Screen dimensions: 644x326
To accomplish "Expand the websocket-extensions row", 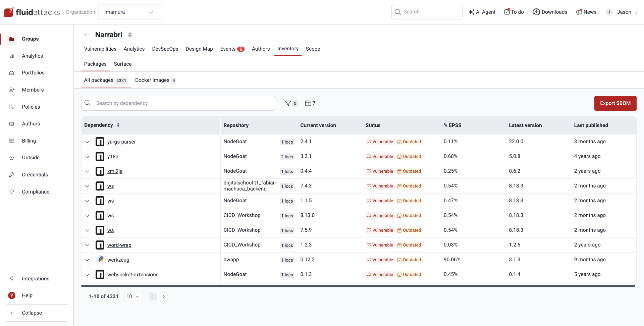I will [x=87, y=275].
